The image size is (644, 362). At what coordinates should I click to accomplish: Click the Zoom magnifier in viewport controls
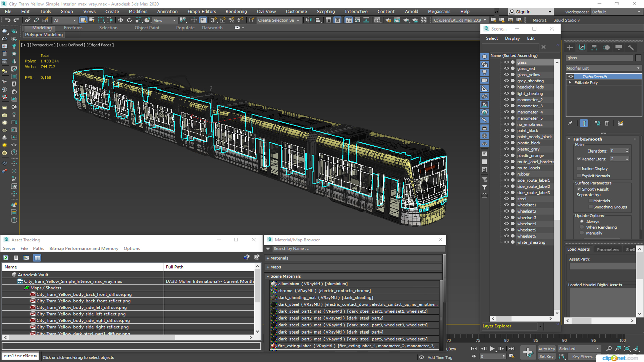[x=609, y=349]
